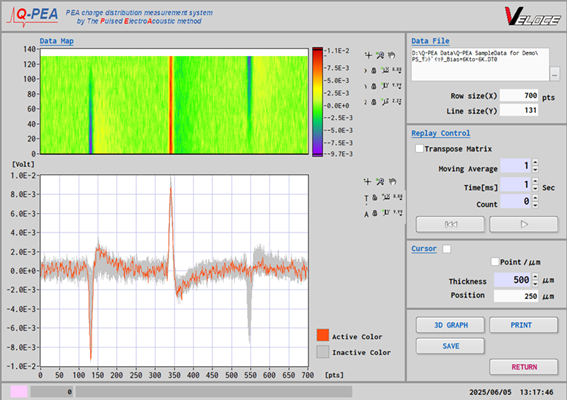This screenshot has height=400, width=567.
Task: Select the crosshair cursor tool beside Data Map
Action: click(368, 55)
